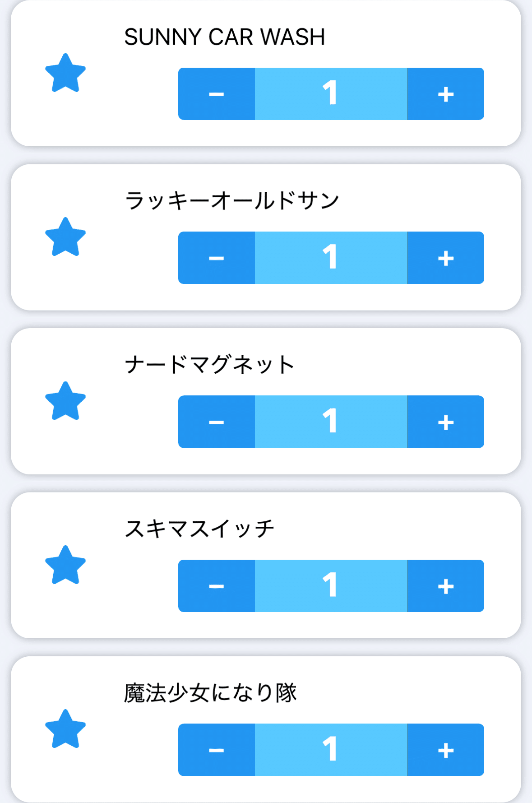
Task: Hit plus on the スキマスイッチ stepper
Action: 445,586
